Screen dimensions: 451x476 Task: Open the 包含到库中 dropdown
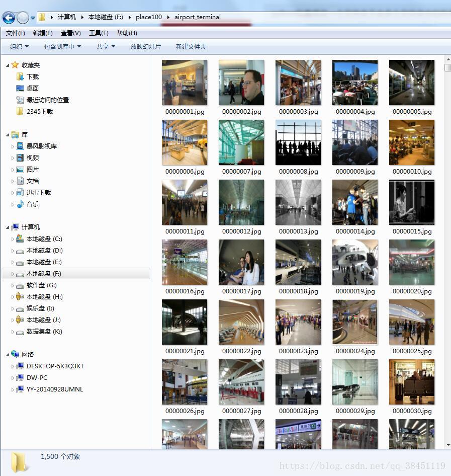(63, 46)
